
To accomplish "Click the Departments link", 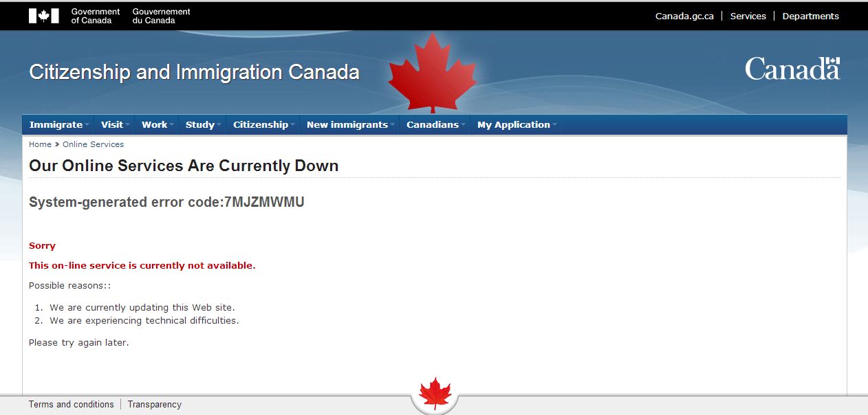I will pos(810,16).
